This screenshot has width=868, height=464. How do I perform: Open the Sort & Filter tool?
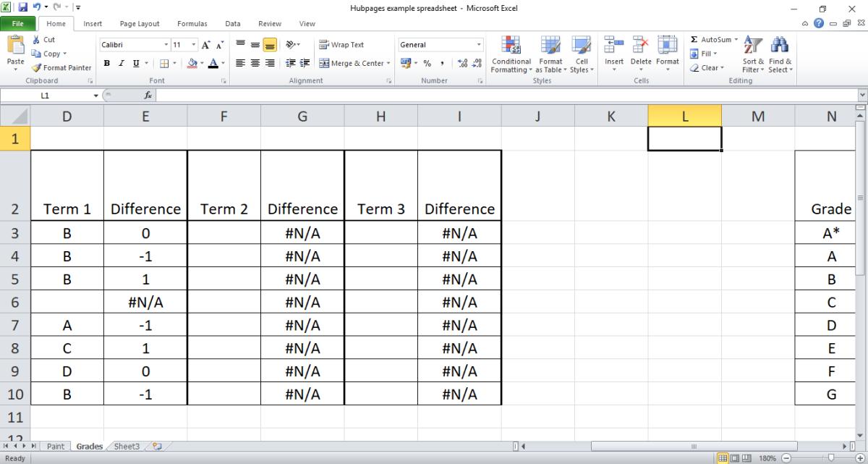tap(752, 54)
